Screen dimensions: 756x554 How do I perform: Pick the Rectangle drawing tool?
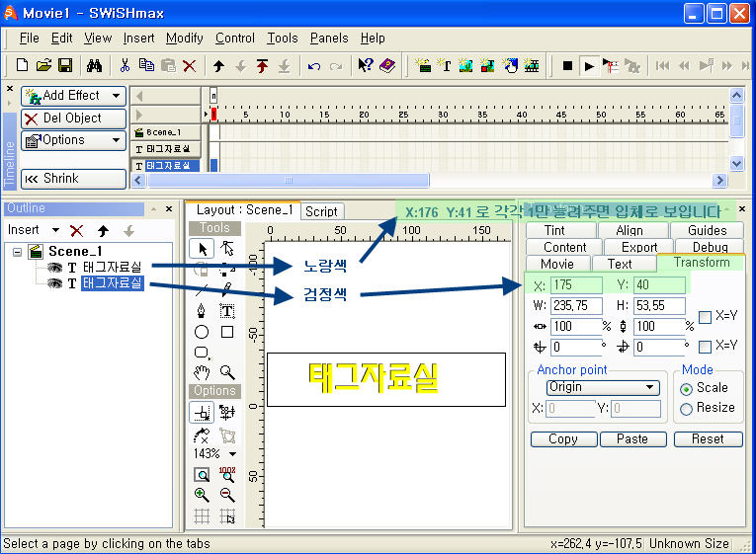(x=226, y=332)
